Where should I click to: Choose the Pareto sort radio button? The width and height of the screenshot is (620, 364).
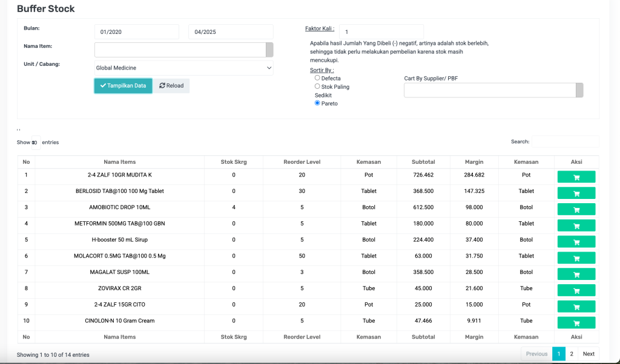pos(317,103)
